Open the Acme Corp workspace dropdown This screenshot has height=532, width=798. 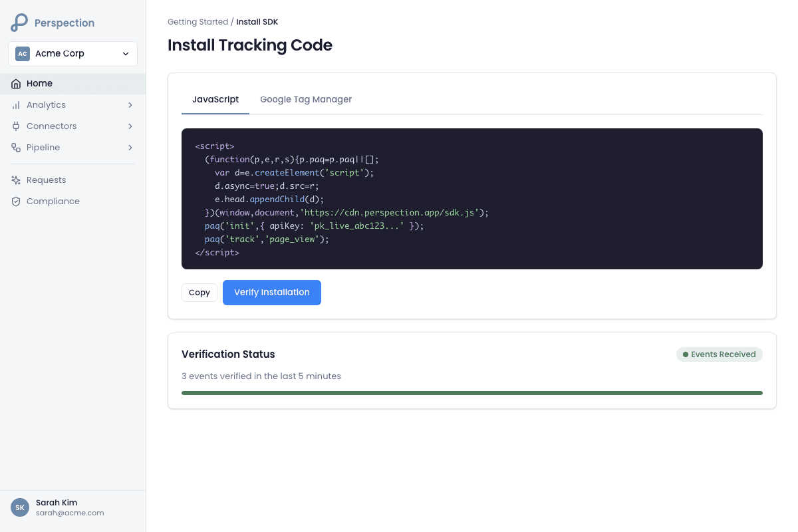[72, 54]
